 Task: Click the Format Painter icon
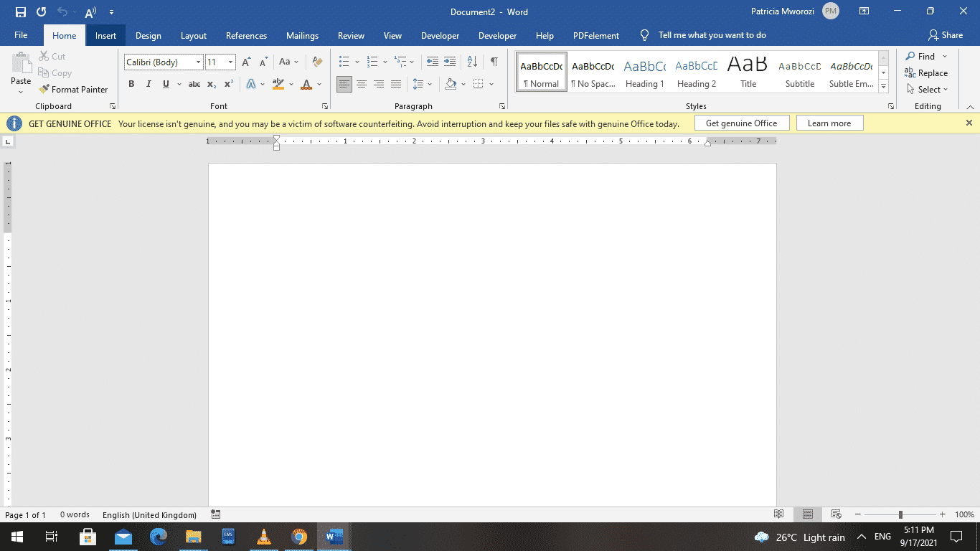click(x=44, y=89)
